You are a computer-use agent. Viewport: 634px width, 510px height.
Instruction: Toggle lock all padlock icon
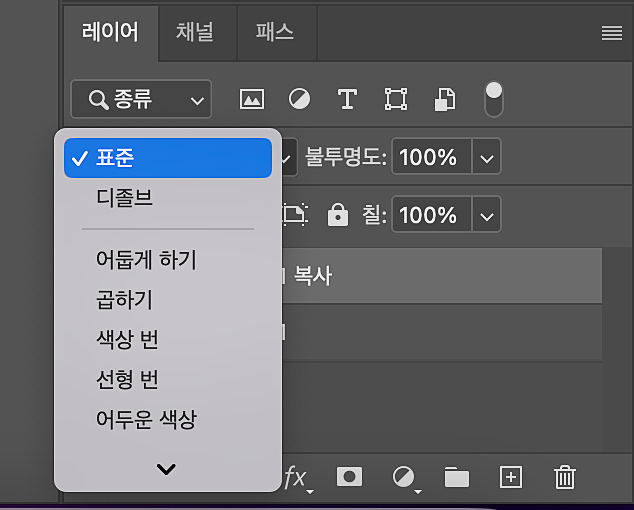click(x=338, y=214)
